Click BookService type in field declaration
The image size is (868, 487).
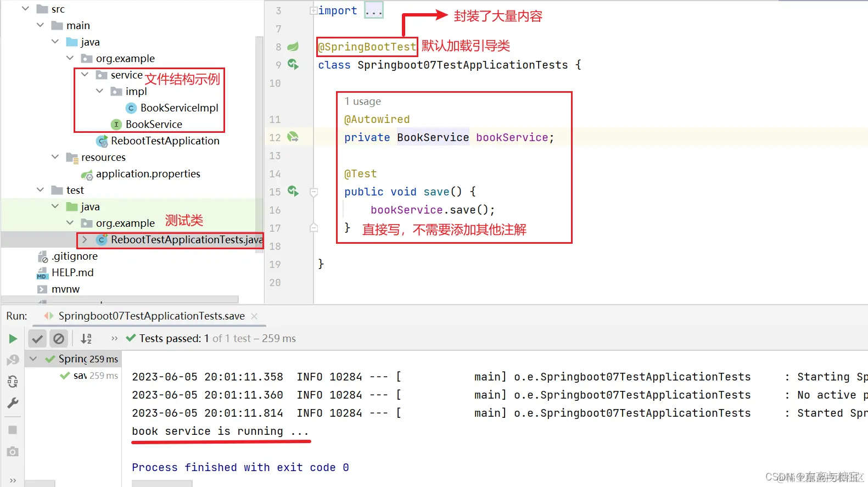click(x=433, y=137)
